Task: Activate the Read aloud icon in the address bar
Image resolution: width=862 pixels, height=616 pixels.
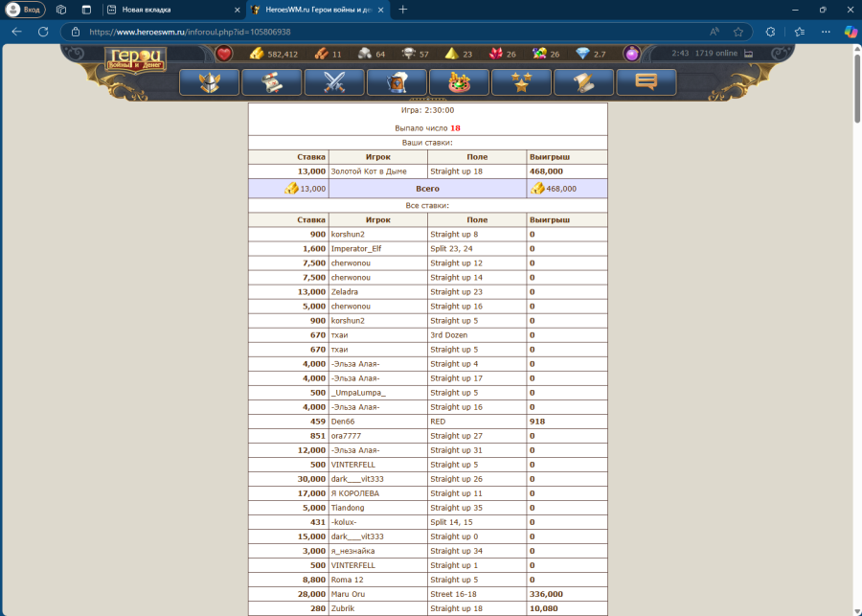Action: 715,32
